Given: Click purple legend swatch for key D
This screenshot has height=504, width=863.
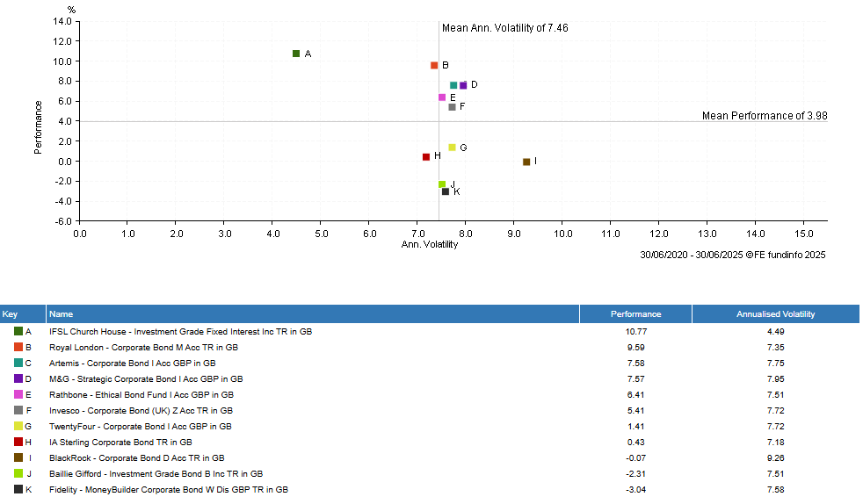Looking at the screenshot, I should (x=18, y=378).
